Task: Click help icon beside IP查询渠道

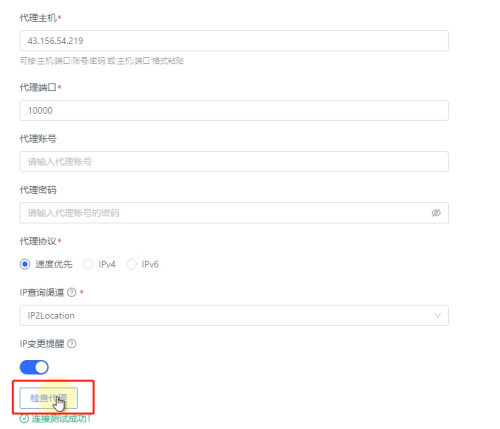Action: [72, 292]
